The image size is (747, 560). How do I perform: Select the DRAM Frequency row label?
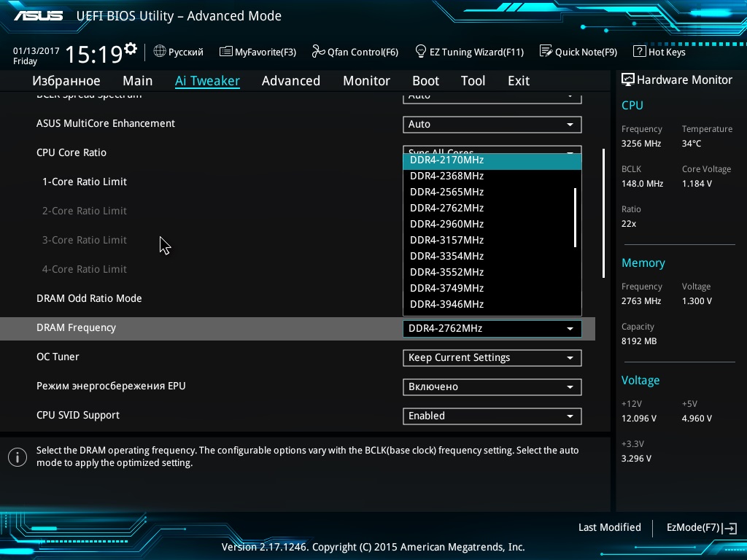(76, 327)
